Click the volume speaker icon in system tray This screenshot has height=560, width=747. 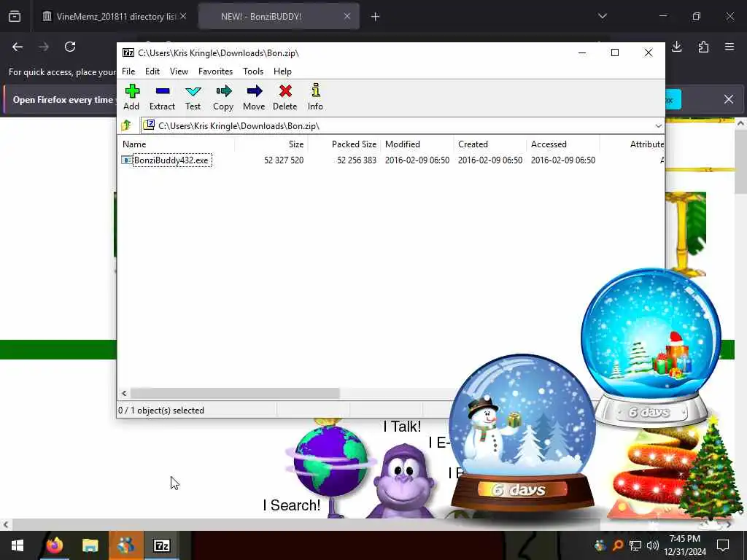653,545
